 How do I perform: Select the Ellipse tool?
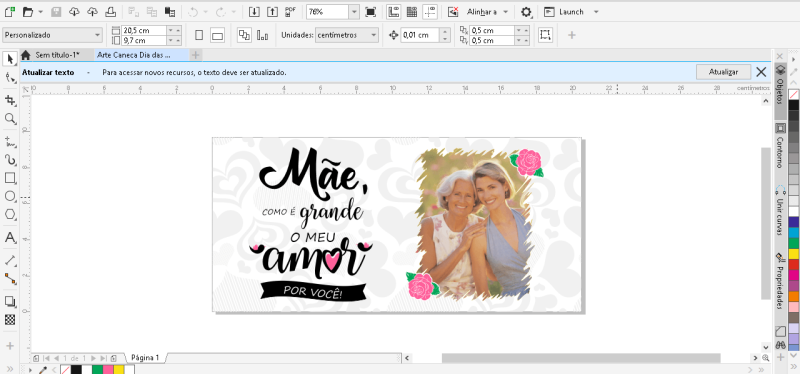(x=10, y=196)
